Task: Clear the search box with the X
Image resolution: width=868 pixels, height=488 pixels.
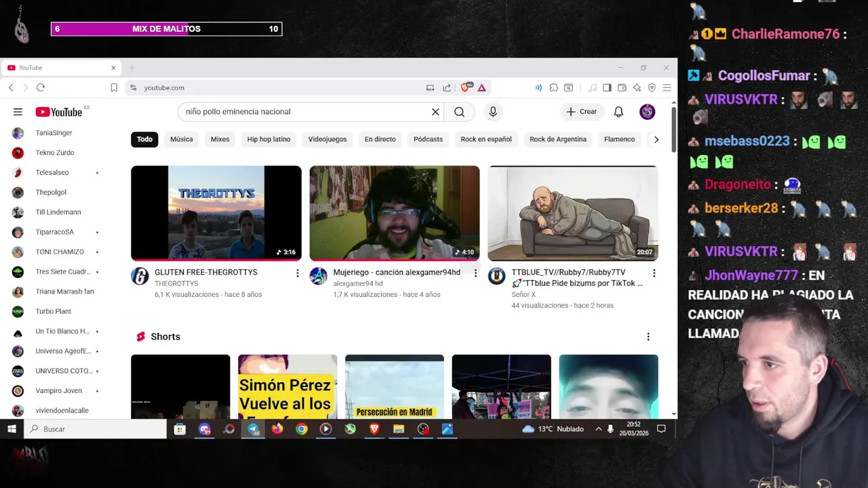Action: coord(435,112)
